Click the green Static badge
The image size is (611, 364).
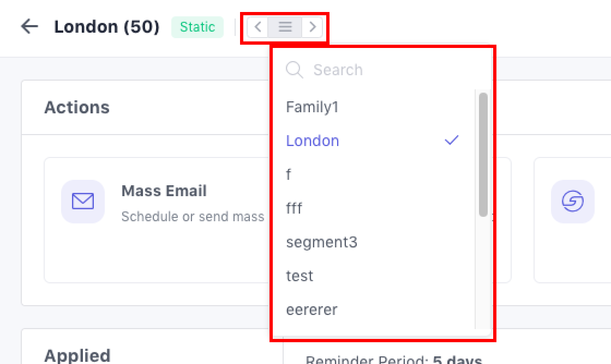[x=197, y=27]
